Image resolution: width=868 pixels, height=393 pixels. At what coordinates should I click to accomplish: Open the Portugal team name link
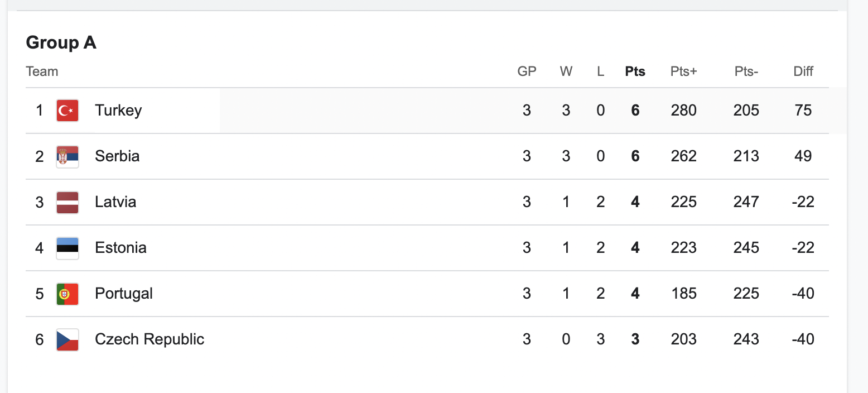click(x=124, y=294)
